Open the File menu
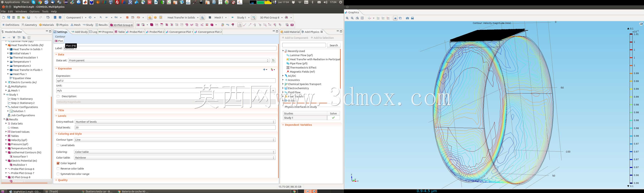This screenshot has width=644, height=193. click(3, 11)
